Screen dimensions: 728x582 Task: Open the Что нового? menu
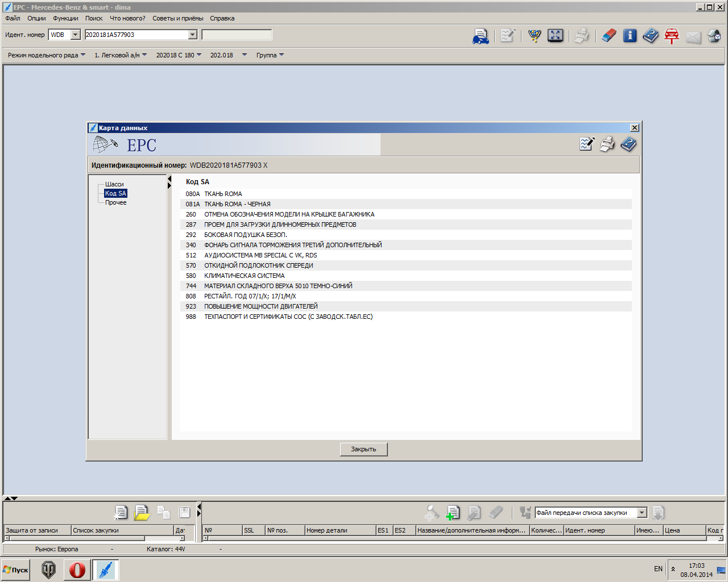127,18
